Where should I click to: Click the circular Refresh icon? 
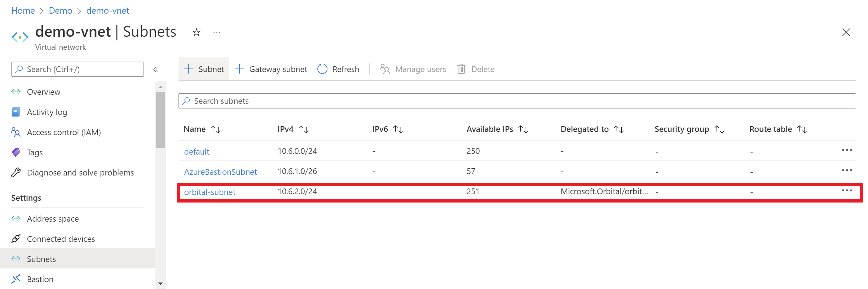322,69
